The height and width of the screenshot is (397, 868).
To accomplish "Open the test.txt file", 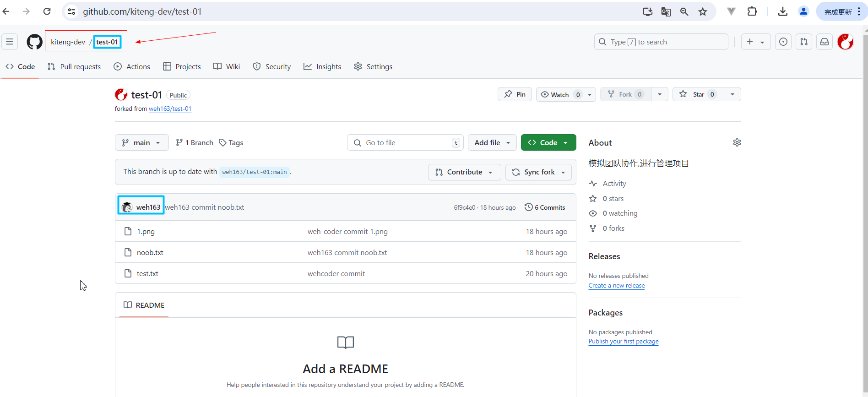I will [147, 273].
